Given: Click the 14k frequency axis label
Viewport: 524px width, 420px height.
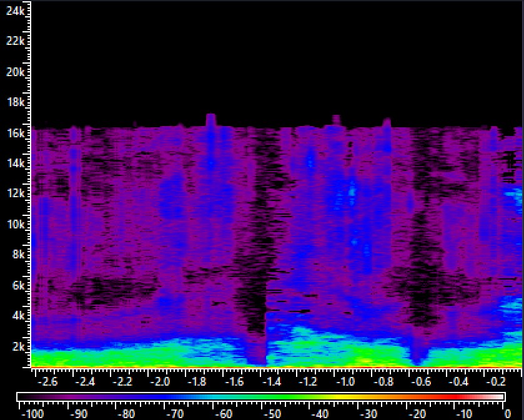Looking at the screenshot, I should 16,164.
